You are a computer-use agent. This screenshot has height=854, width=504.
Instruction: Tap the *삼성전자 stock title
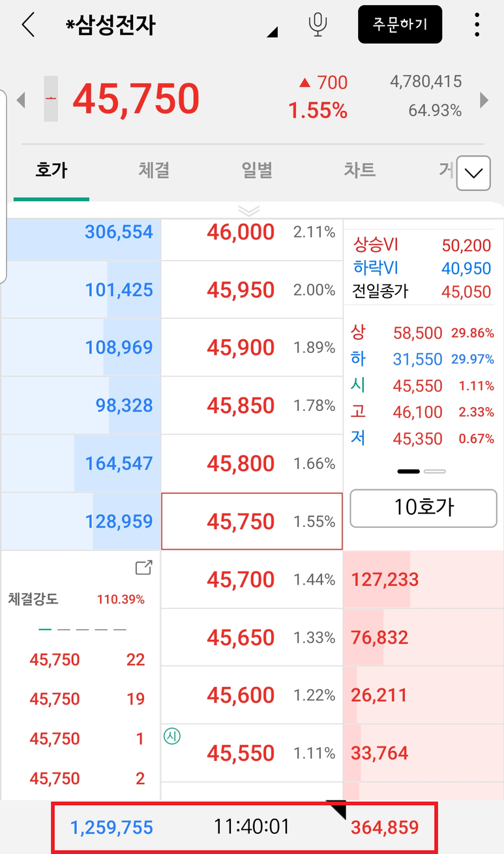(110, 25)
